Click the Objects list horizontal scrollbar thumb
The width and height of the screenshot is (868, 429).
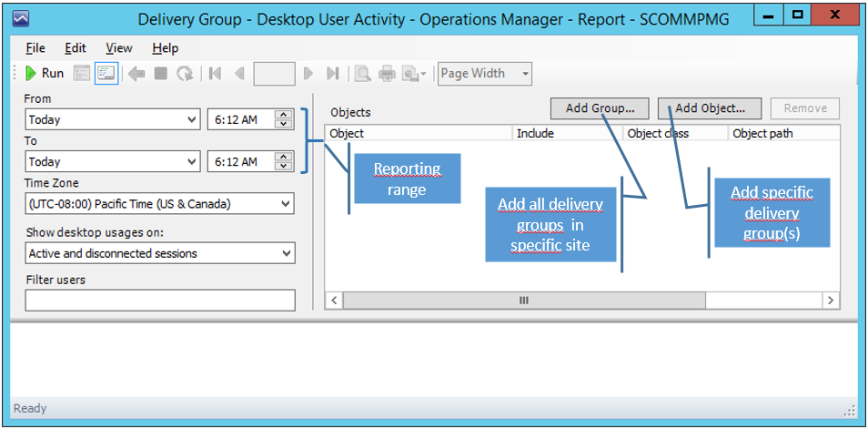(x=524, y=300)
